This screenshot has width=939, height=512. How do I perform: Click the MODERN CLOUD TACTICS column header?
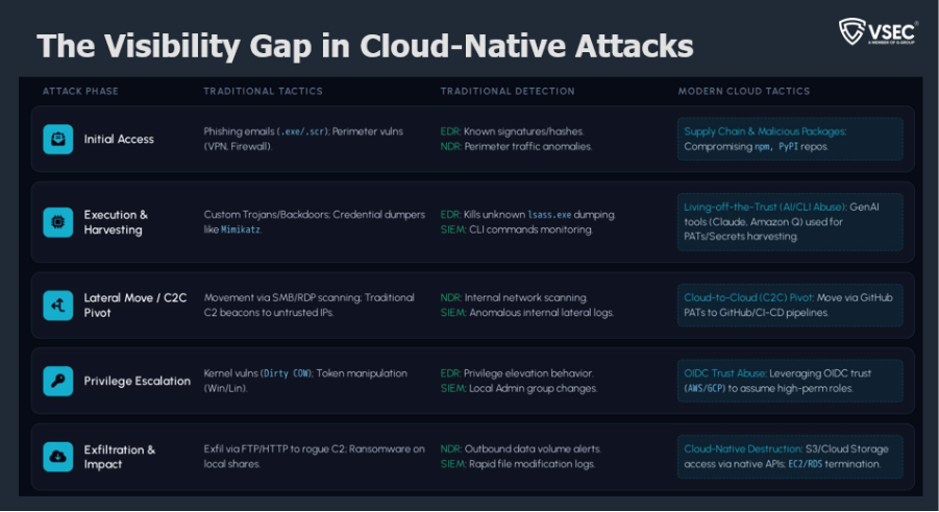click(744, 91)
